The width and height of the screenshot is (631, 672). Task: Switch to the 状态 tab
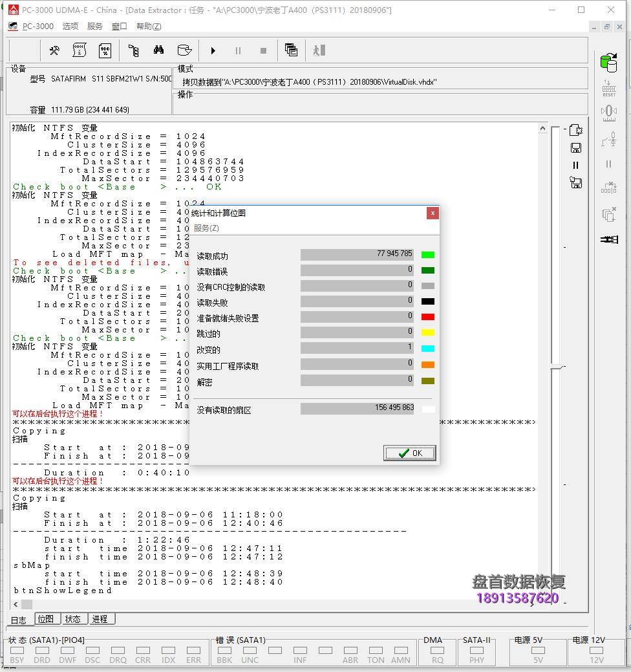pos(73,619)
